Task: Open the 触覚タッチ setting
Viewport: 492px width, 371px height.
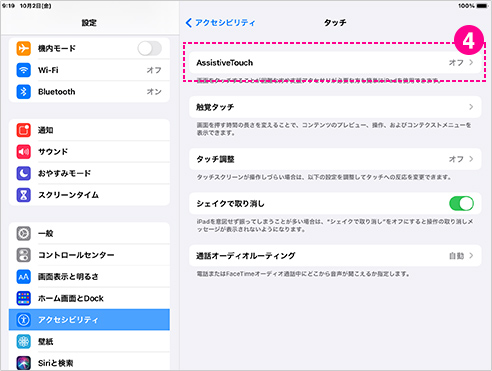Action: [335, 107]
